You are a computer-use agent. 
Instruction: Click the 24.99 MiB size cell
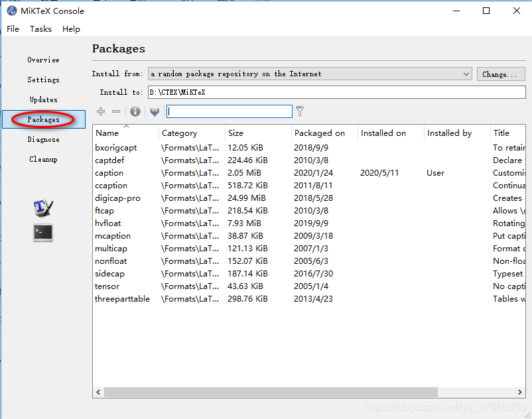pos(247,198)
